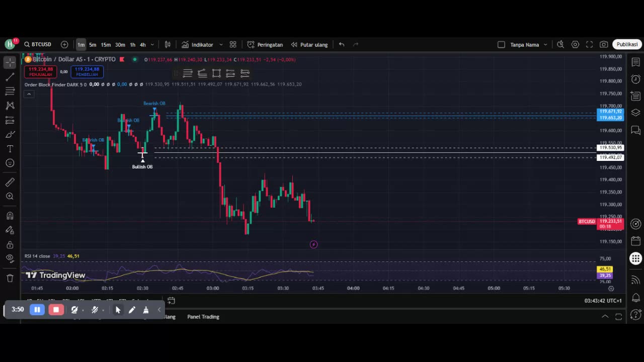
Task: Switch to the 15m timeframe
Action: [106, 45]
